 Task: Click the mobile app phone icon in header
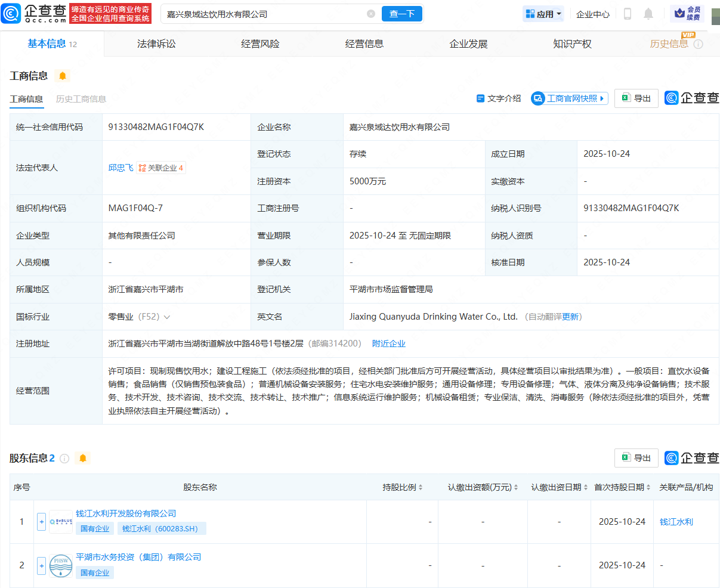coord(627,14)
